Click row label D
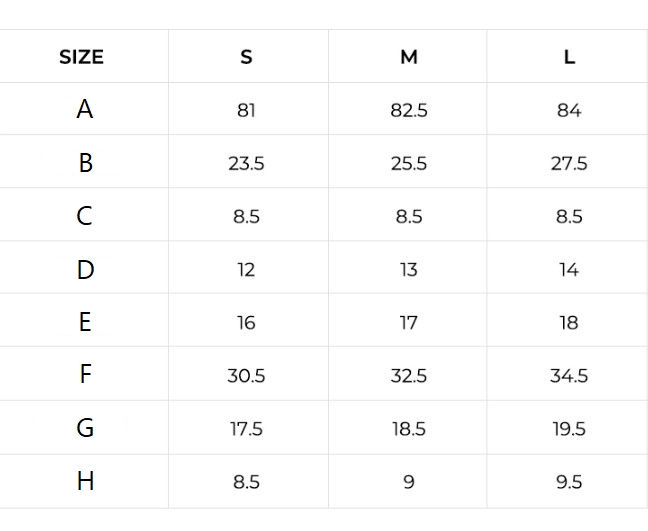This screenshot has width=648, height=531. coord(85,269)
